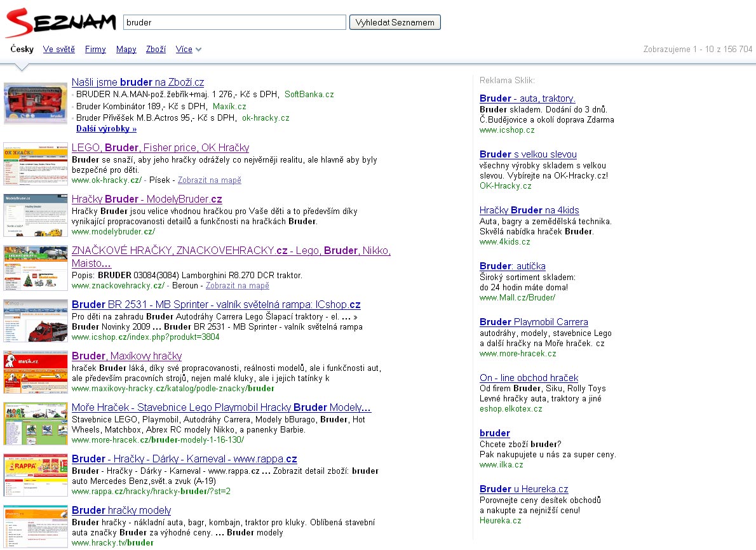
Task: Click the 'Zobrazujeme 1 - 10 z 156 704' count
Action: click(698, 49)
